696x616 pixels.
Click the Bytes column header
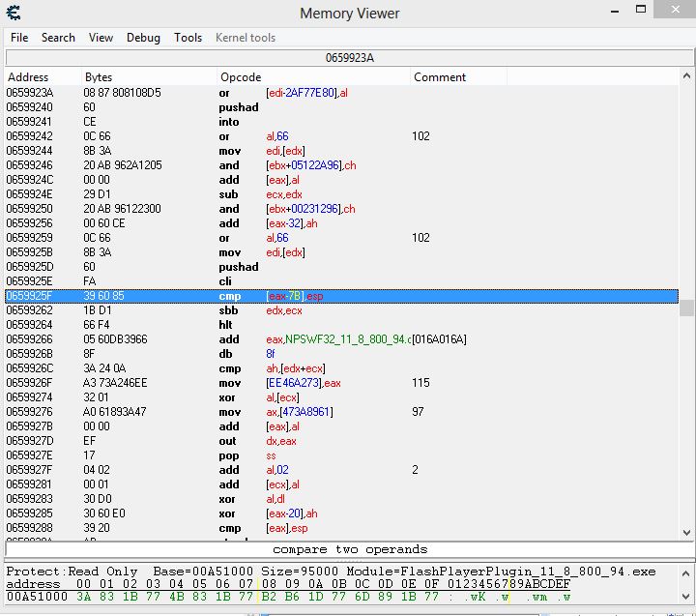(99, 77)
